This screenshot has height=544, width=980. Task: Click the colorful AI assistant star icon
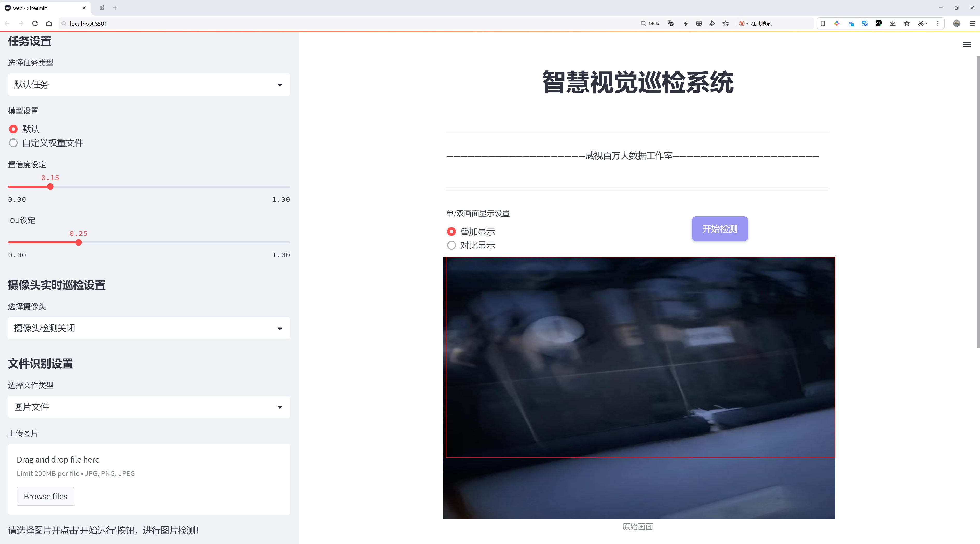point(837,23)
